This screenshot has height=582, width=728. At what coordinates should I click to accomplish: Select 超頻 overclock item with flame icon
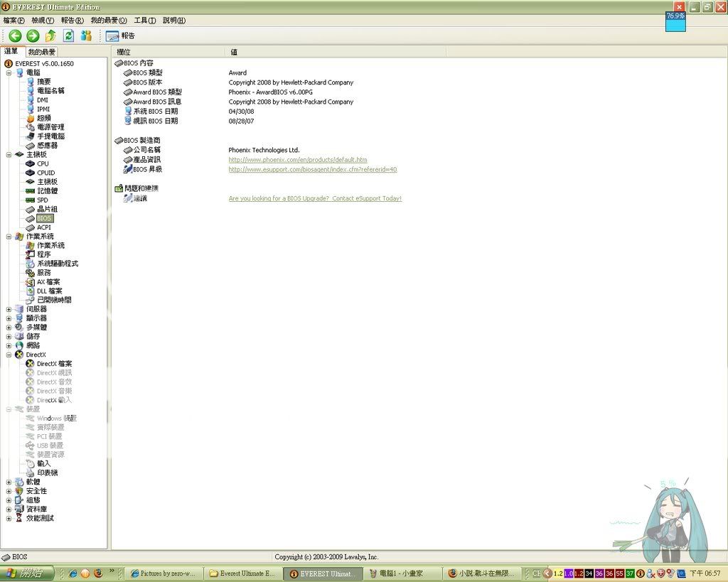(x=43, y=118)
